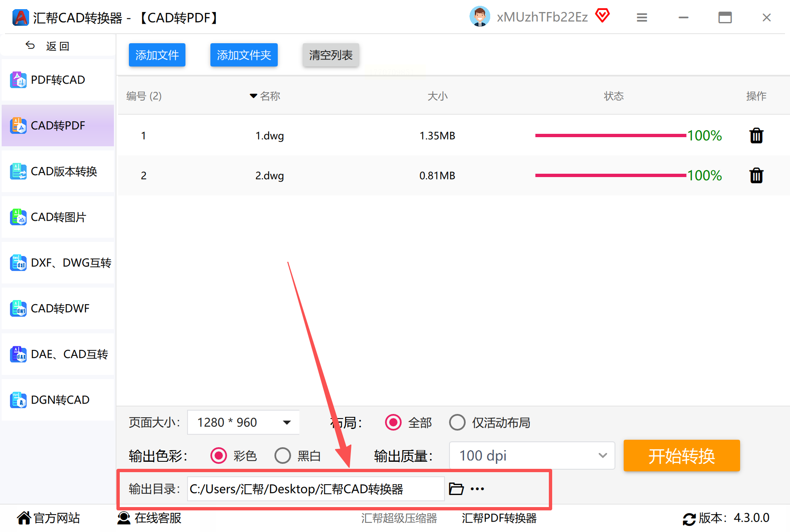The height and width of the screenshot is (532, 790).
Task: Click the version refresh icon
Action: 689,519
